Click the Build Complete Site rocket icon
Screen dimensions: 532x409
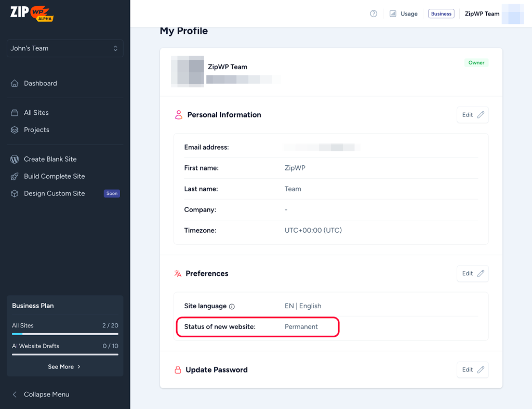click(15, 176)
